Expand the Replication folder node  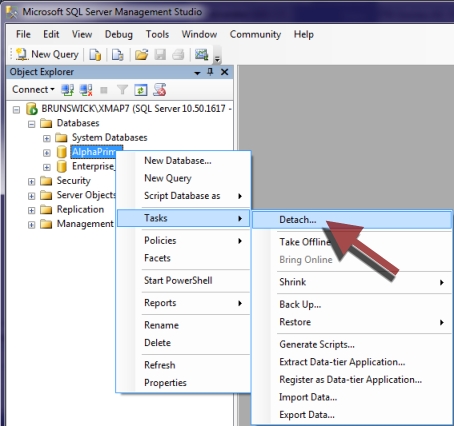tap(32, 210)
